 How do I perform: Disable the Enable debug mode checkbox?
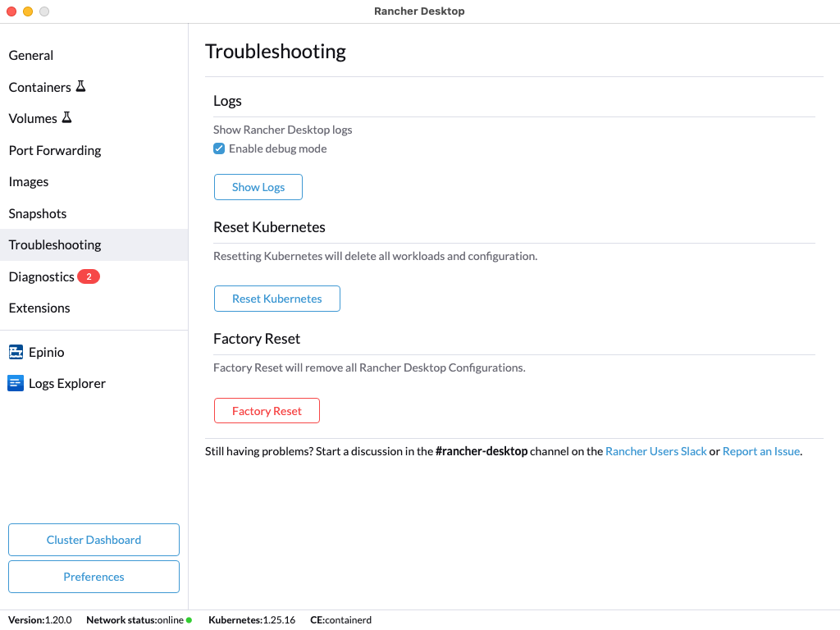coord(219,148)
